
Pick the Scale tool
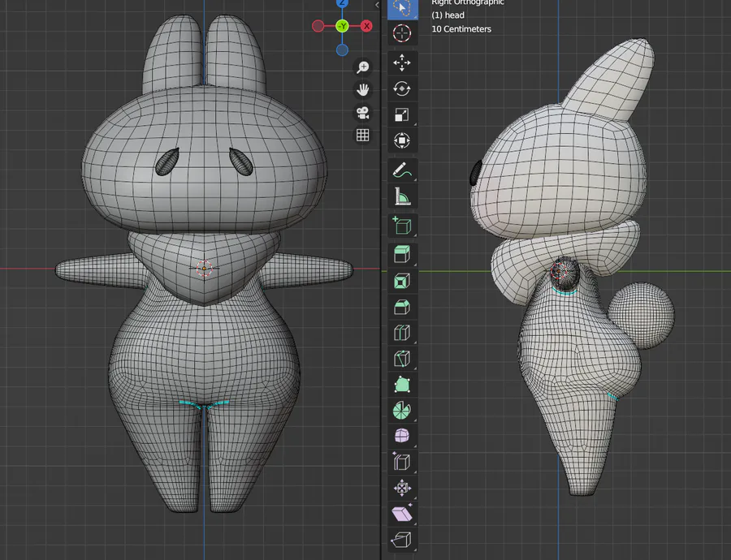pos(402,114)
